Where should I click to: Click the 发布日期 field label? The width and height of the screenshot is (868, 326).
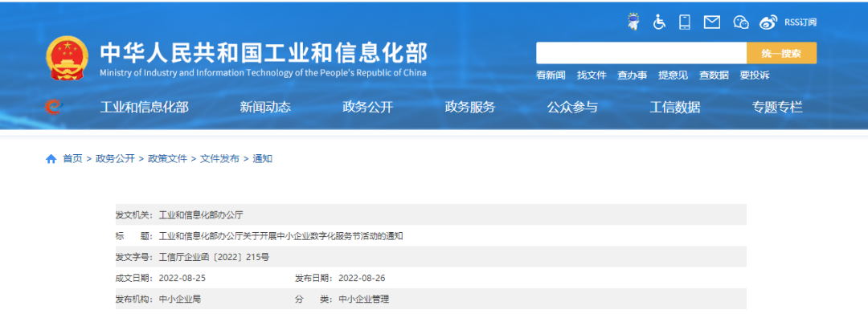click(x=315, y=278)
